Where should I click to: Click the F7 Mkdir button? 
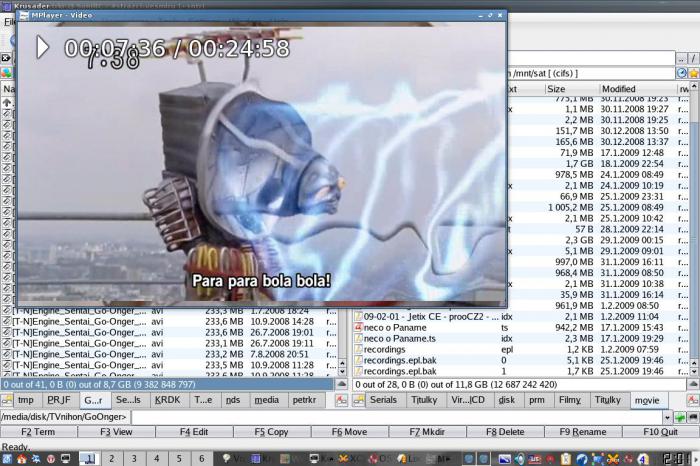tap(427, 432)
